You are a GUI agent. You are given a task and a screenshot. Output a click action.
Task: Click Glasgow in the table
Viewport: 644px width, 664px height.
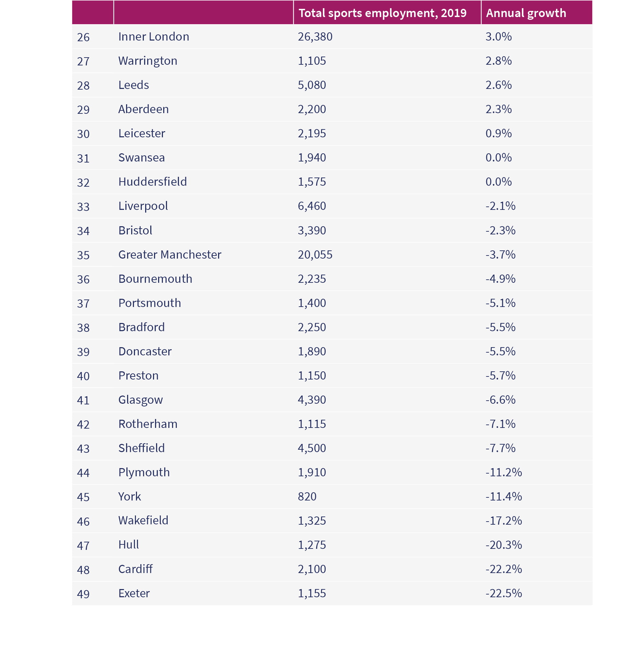coord(140,400)
